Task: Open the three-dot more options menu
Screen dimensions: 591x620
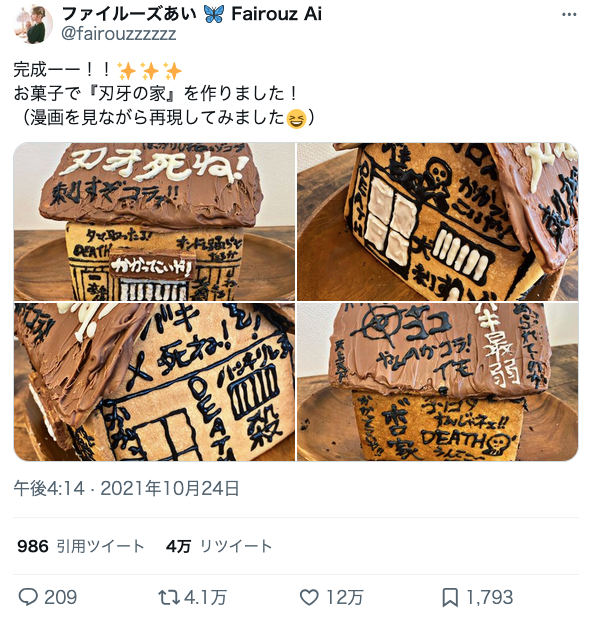Action: tap(568, 15)
